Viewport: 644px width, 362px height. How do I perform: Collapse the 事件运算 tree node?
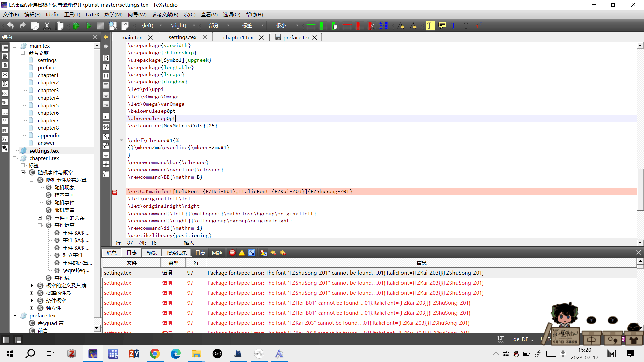coord(40,225)
